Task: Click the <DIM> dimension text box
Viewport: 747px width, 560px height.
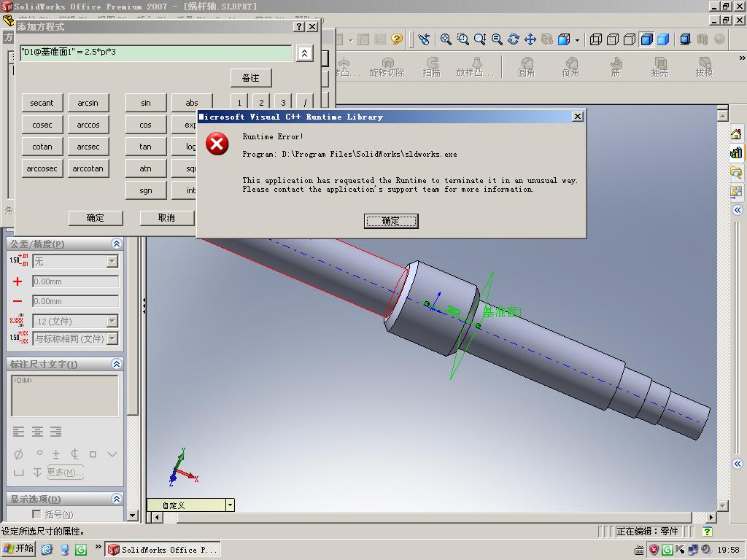Action: [65, 396]
